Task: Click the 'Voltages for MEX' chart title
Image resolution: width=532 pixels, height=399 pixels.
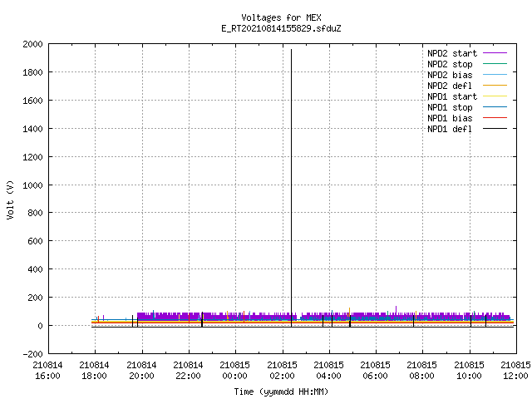Action: tap(281, 17)
